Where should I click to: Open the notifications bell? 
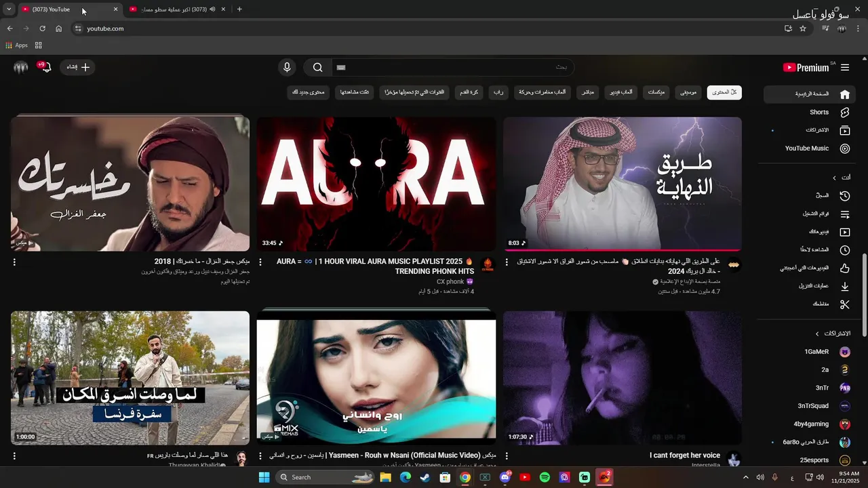pos(45,67)
